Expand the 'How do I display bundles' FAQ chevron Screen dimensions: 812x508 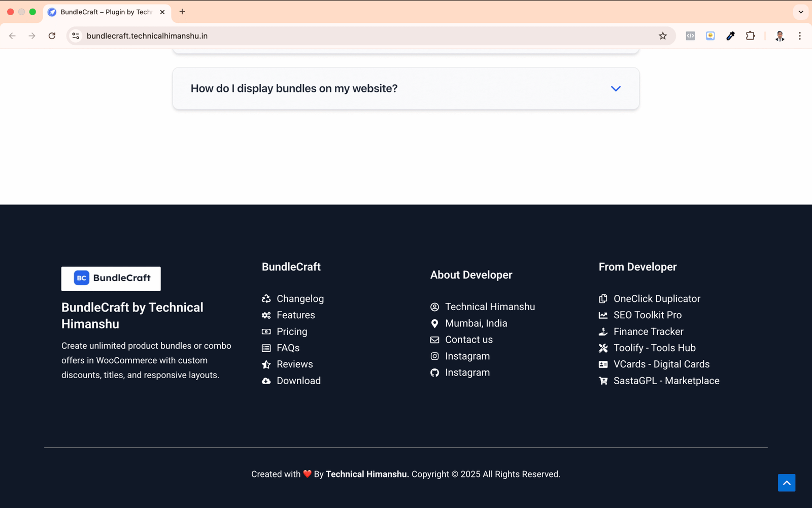coord(616,89)
